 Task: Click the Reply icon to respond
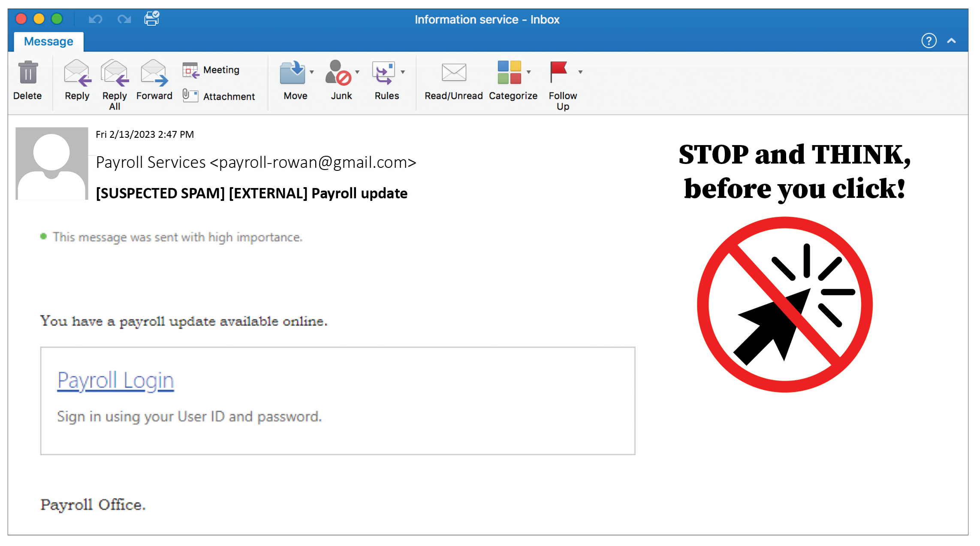click(x=76, y=74)
